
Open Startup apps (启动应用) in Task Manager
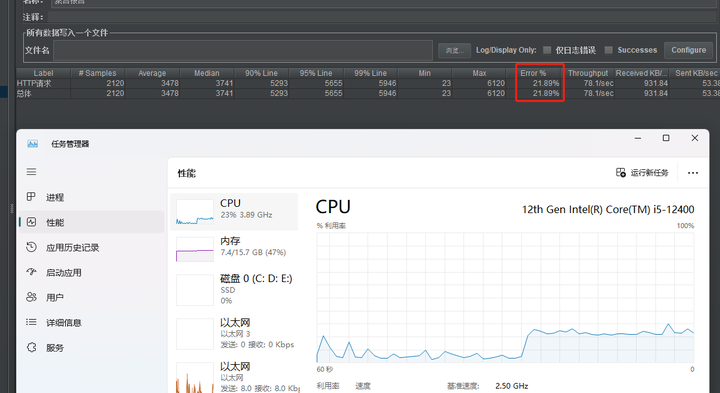[x=92, y=272]
